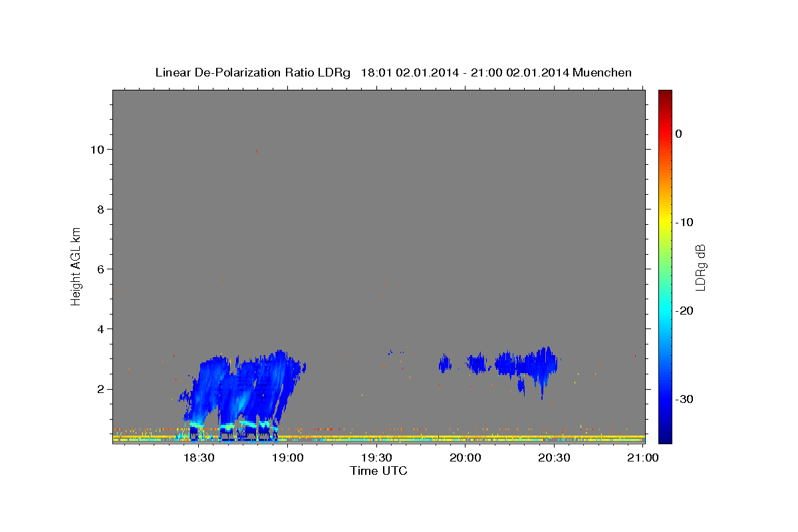Click the 'Muenchen' location label in title
This screenshot has height=532, width=798.
602,72
